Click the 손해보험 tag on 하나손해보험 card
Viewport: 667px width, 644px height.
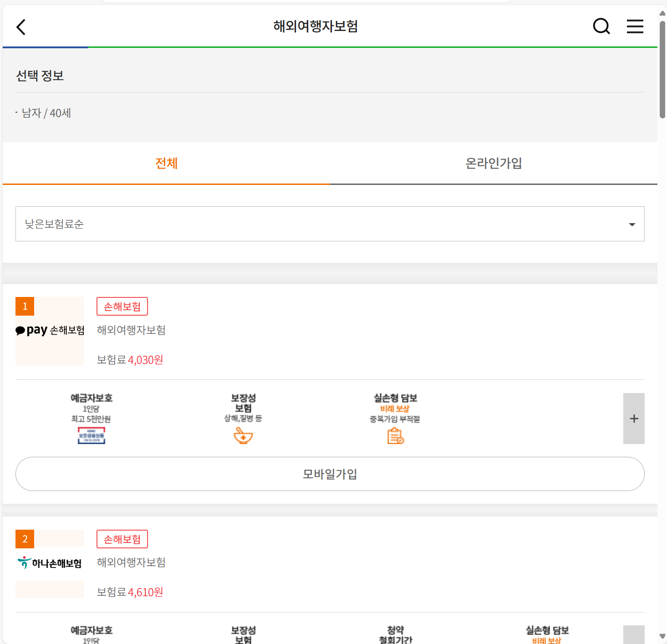(x=122, y=539)
